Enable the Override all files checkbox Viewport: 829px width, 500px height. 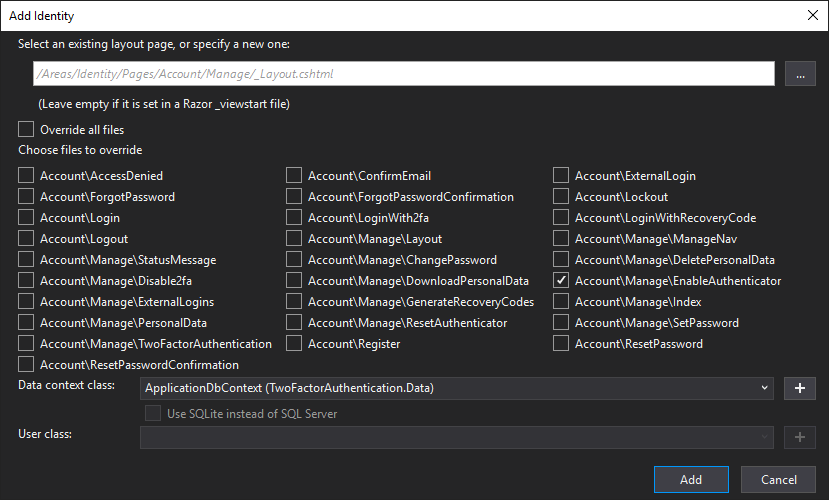tap(26, 130)
